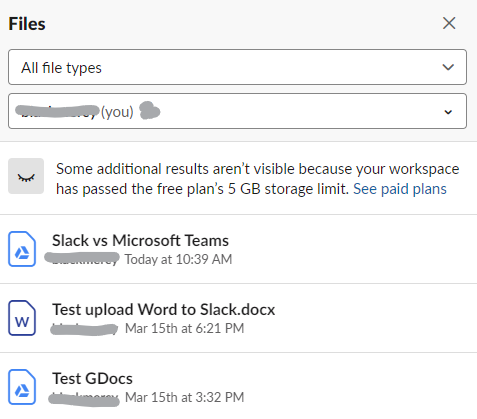Click the Today at 10:39 AM timestamp

(x=178, y=259)
